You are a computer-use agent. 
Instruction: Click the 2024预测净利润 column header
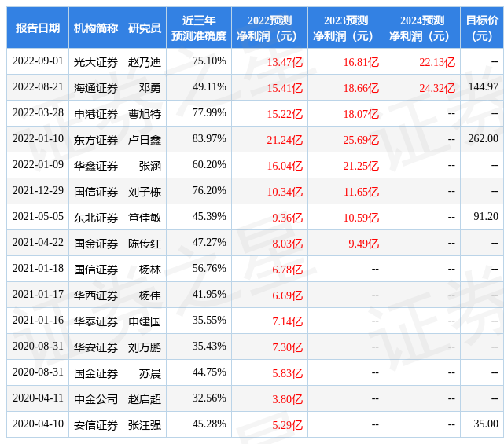coord(422,28)
